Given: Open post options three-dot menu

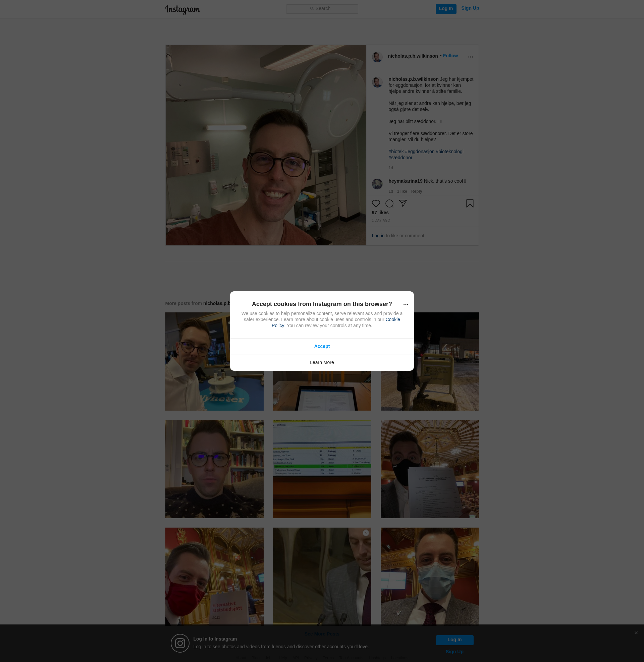Looking at the screenshot, I should click(x=470, y=57).
